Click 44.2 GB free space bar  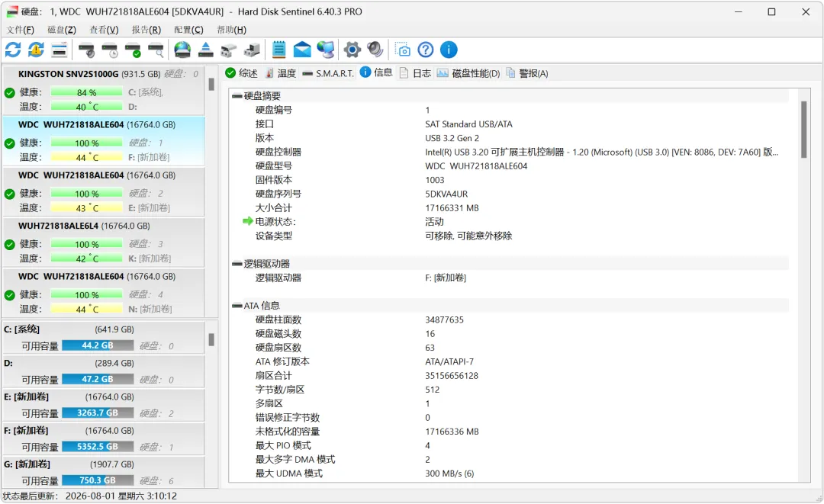tap(98, 345)
